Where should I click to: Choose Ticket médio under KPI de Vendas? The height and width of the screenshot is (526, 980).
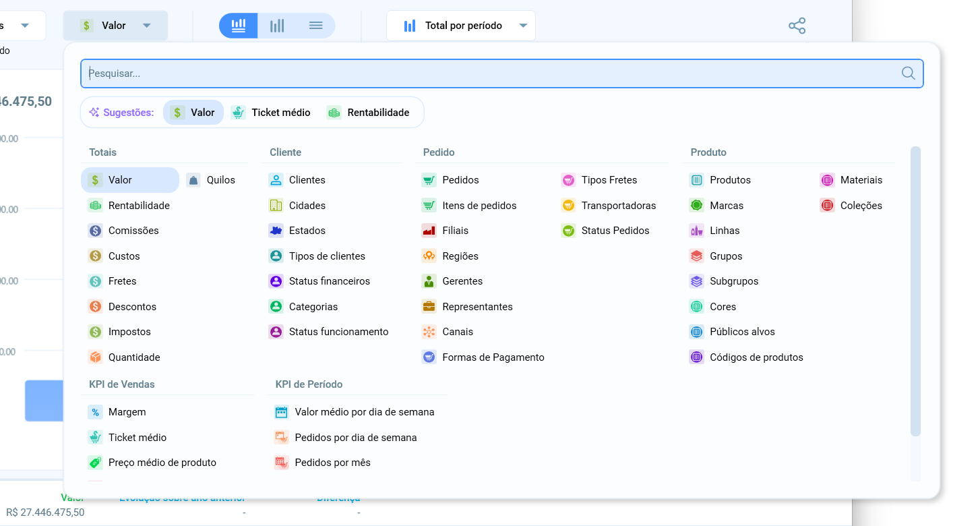[127, 438]
